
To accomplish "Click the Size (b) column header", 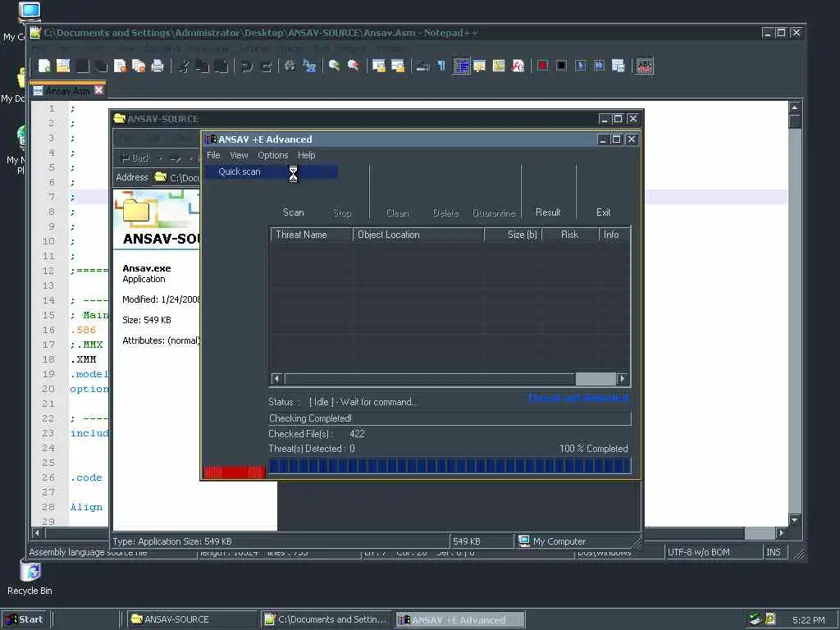I will (x=514, y=235).
